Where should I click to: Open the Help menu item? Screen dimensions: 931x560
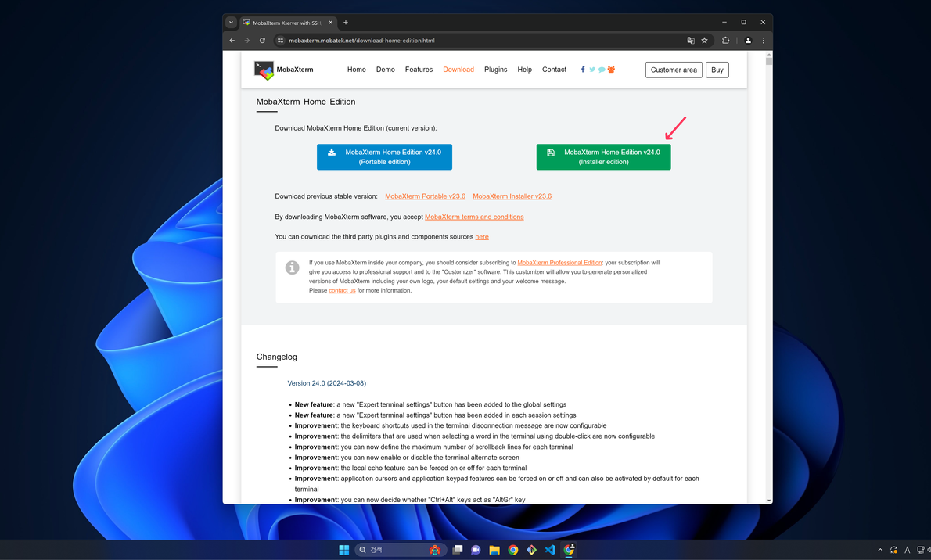[x=524, y=70]
